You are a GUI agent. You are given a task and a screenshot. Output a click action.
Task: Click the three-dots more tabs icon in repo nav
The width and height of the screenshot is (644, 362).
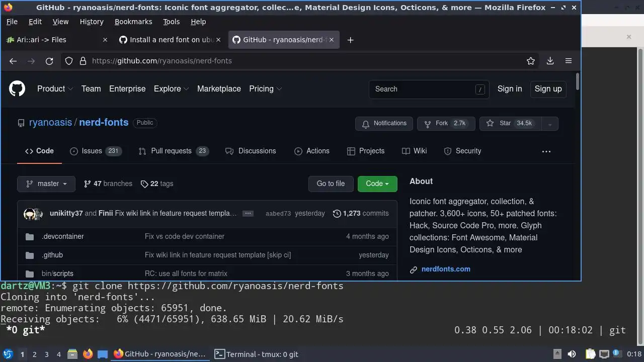546,151
